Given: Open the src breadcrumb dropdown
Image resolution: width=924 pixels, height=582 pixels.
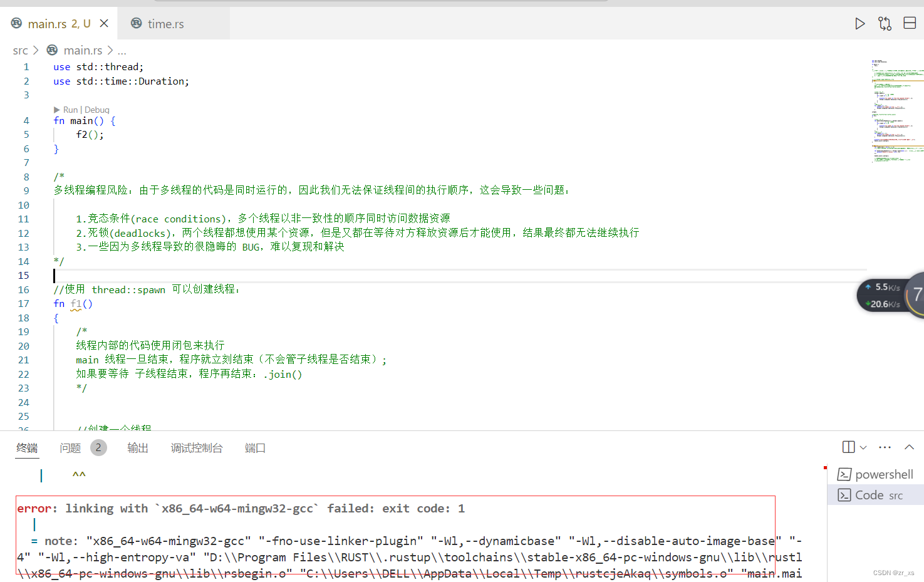Looking at the screenshot, I should coord(19,50).
